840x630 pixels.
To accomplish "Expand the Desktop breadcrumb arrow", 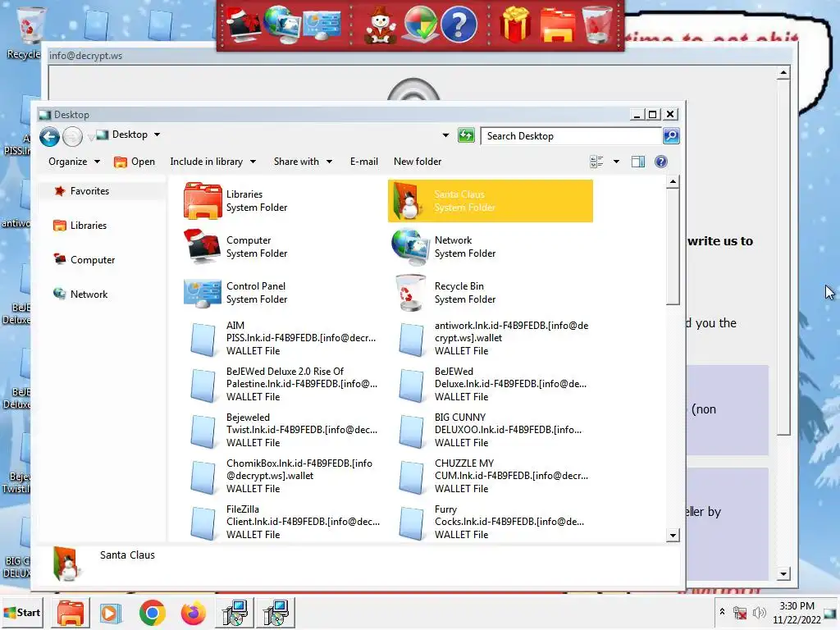I will pos(157,135).
